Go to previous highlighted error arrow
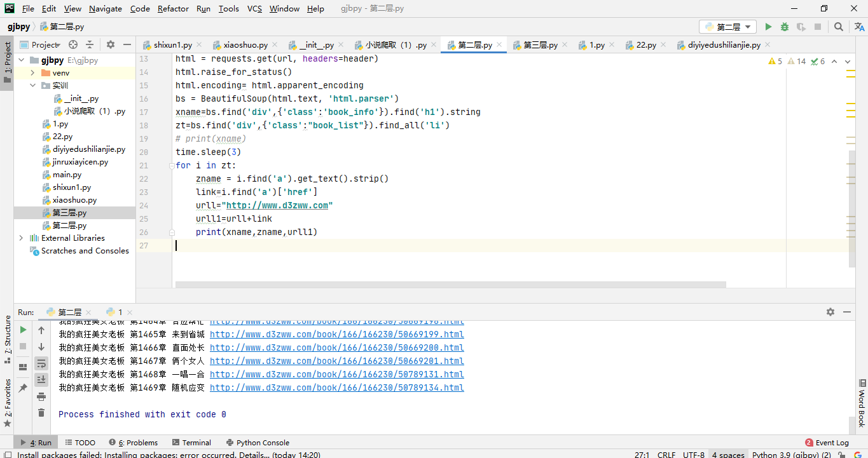868x458 pixels. pyautogui.click(x=835, y=62)
